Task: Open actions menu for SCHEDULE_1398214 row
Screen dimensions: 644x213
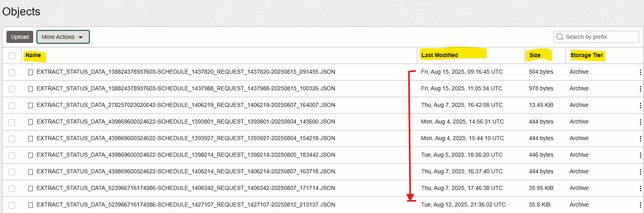Action: tap(640, 155)
